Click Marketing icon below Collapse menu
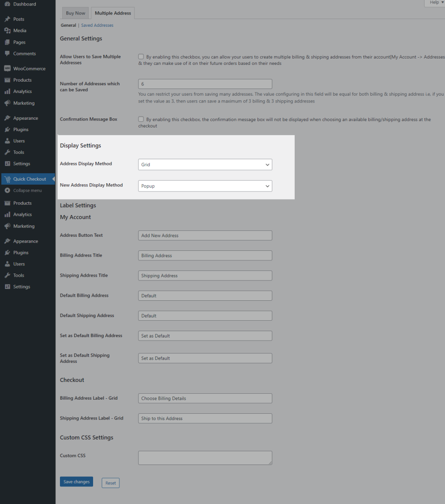Viewport: 445px width, 504px height. 7,226
